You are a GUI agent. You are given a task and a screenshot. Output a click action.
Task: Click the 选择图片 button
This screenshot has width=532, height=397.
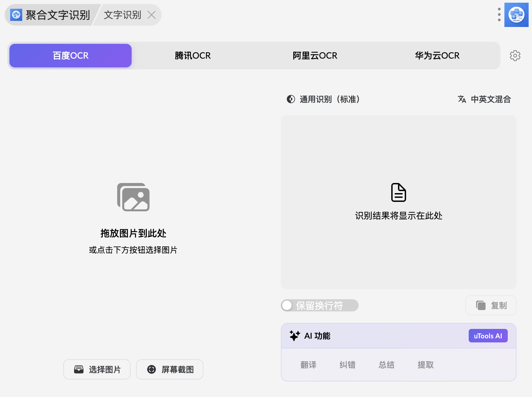[97, 369]
